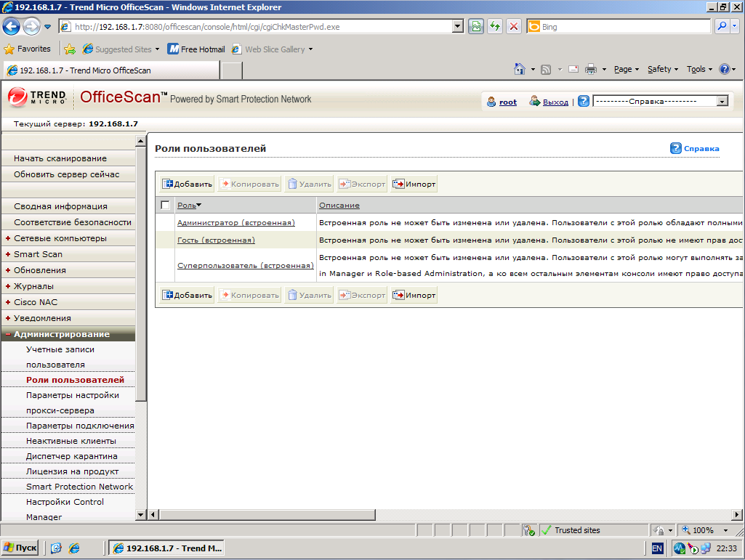Select Обновить сервер сейчас

click(x=68, y=174)
